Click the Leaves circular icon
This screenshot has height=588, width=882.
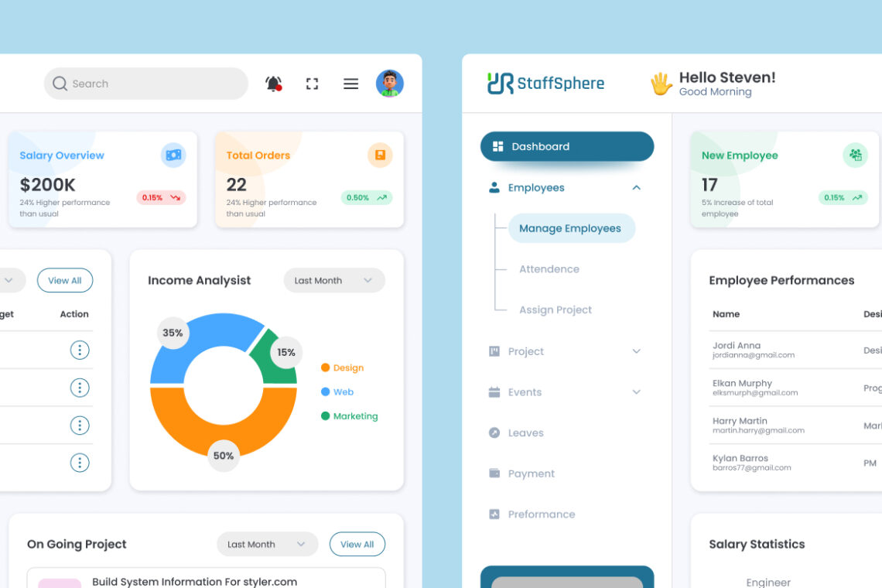point(494,432)
